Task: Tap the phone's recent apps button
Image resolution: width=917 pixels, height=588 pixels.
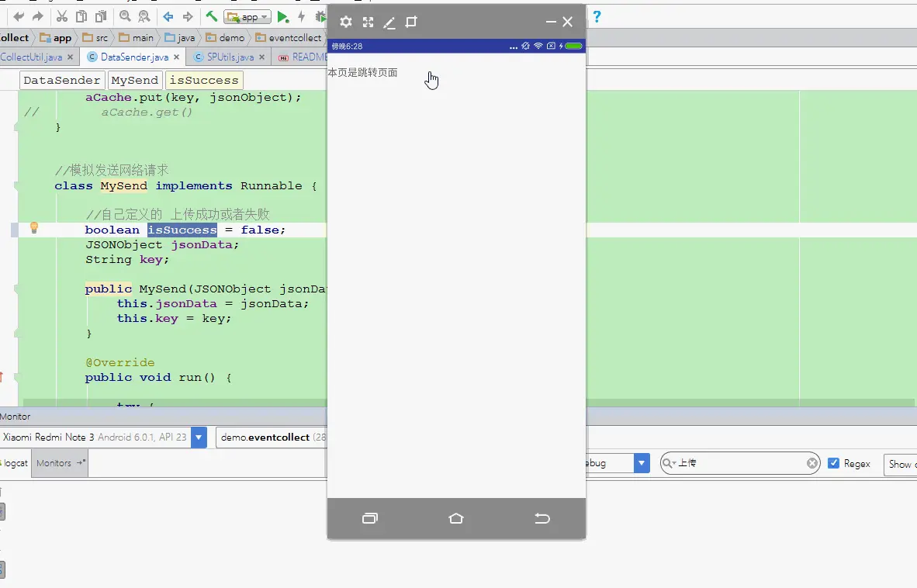Action: click(370, 518)
